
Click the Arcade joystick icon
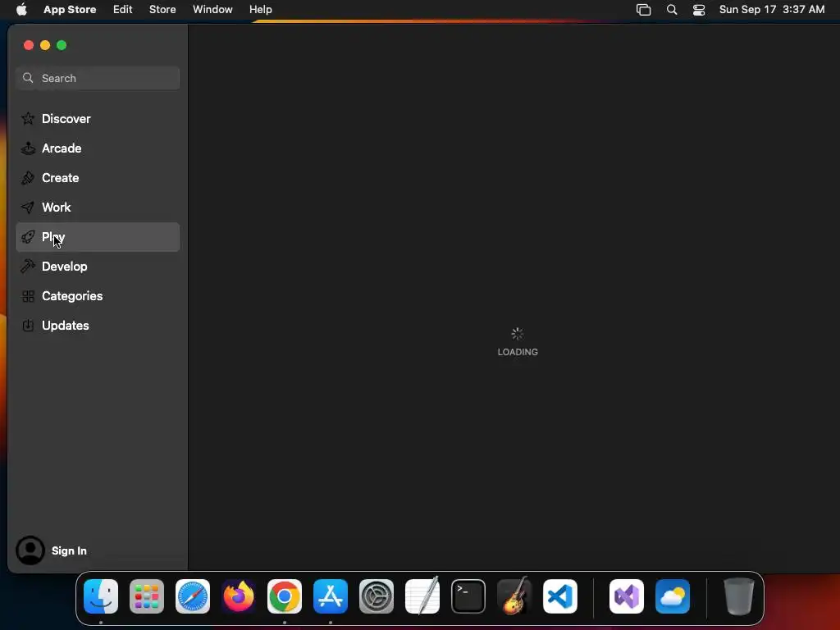[28, 148]
